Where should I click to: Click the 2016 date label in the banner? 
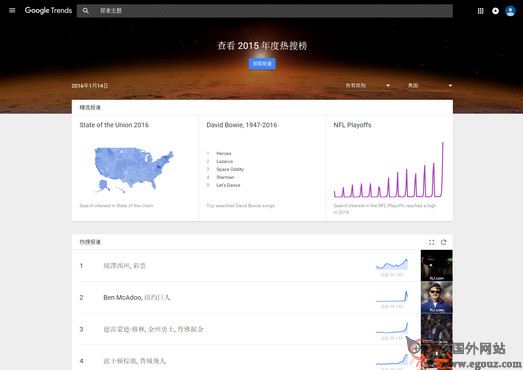[x=89, y=86]
